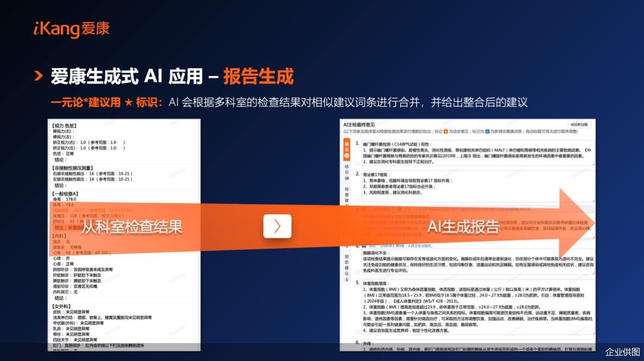The width and height of the screenshot is (644, 361).
Task: Click the 结论 count badge showing 19
Action: pyautogui.click(x=346, y=178)
